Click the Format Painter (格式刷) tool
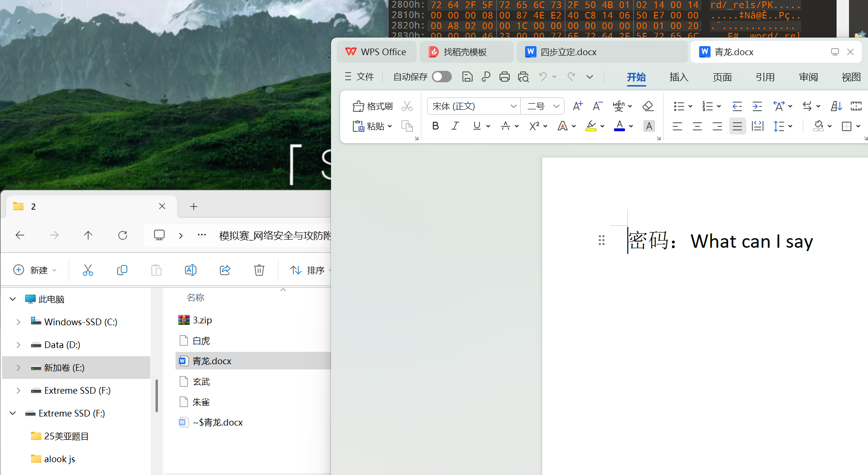This screenshot has width=868, height=475. [373, 106]
